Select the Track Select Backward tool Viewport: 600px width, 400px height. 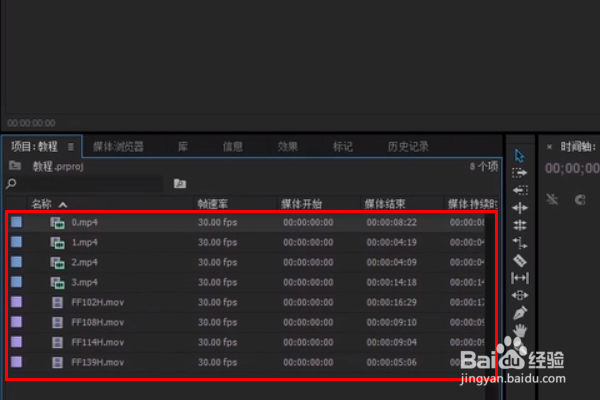(x=520, y=190)
